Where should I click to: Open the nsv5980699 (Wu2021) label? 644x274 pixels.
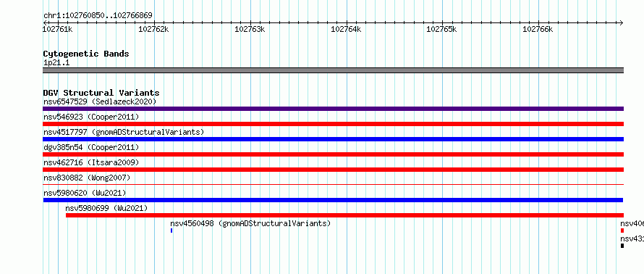pyautogui.click(x=106, y=208)
